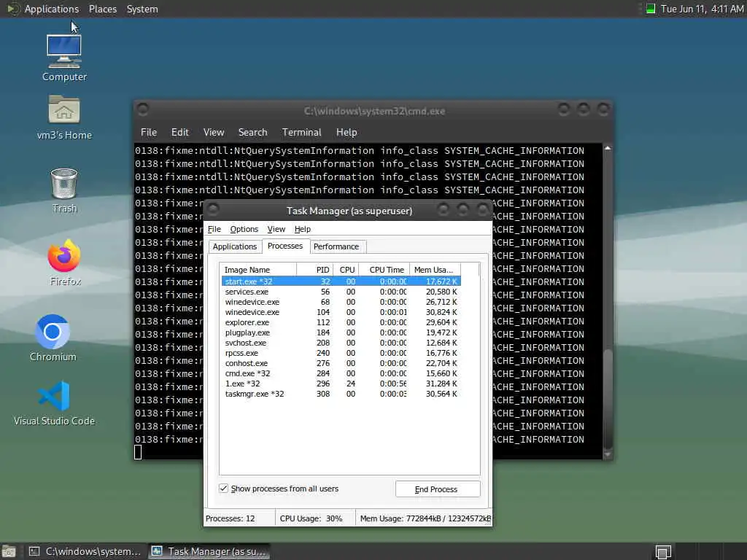The width and height of the screenshot is (747, 560).
Task: Open vm3's Home folder icon
Action: [x=64, y=117]
